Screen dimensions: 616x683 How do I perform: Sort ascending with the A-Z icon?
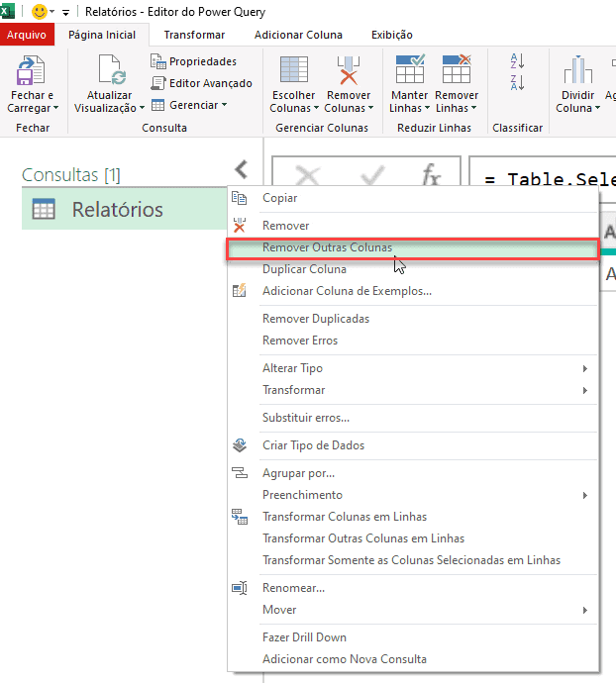pos(517,61)
